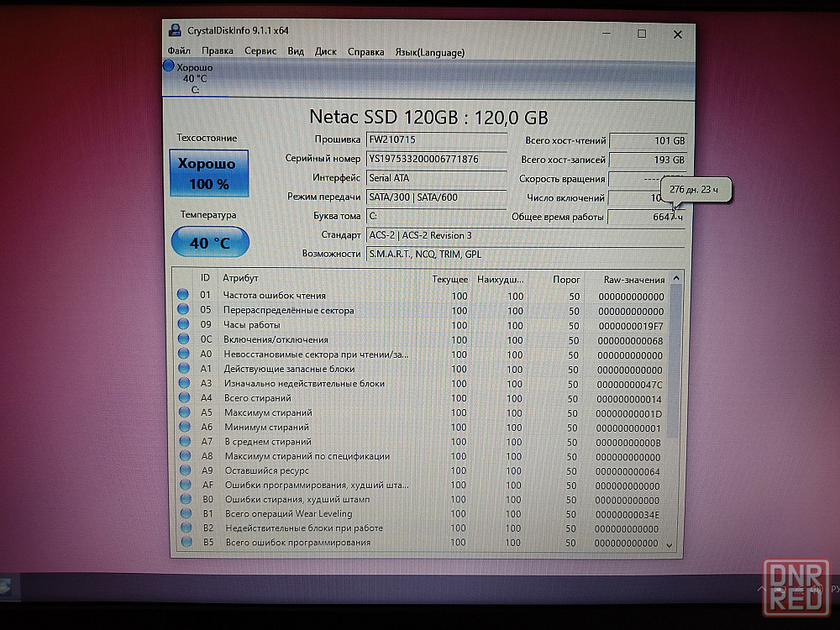The width and height of the screenshot is (840, 630).
Task: Click the status circle for attribute A7
Action: tap(186, 441)
